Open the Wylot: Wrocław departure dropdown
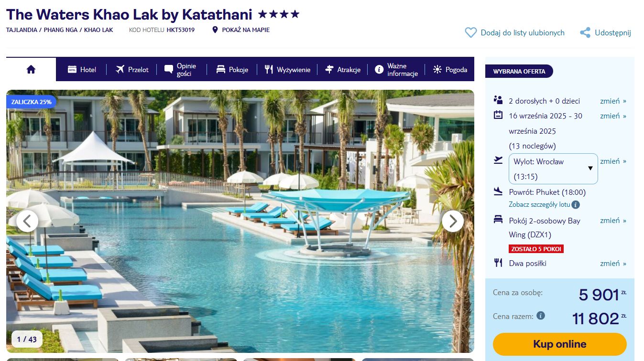This screenshot has height=361, width=644. [553, 169]
